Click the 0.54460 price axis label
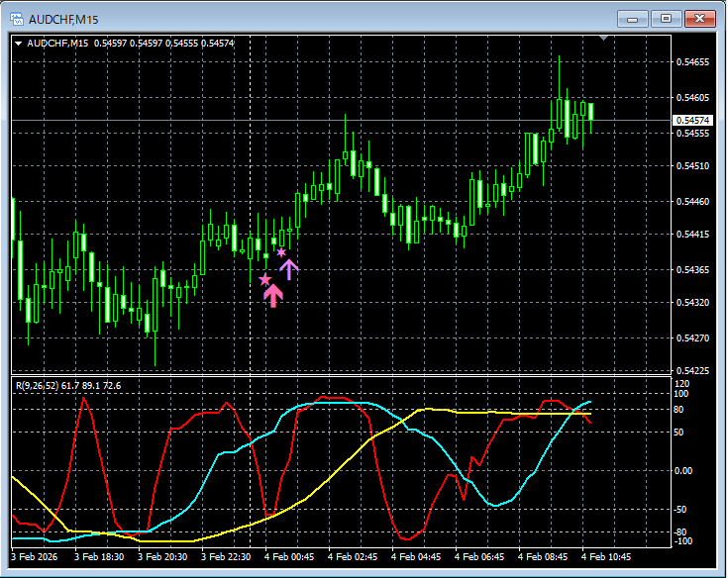This screenshot has width=728, height=578. click(x=692, y=201)
